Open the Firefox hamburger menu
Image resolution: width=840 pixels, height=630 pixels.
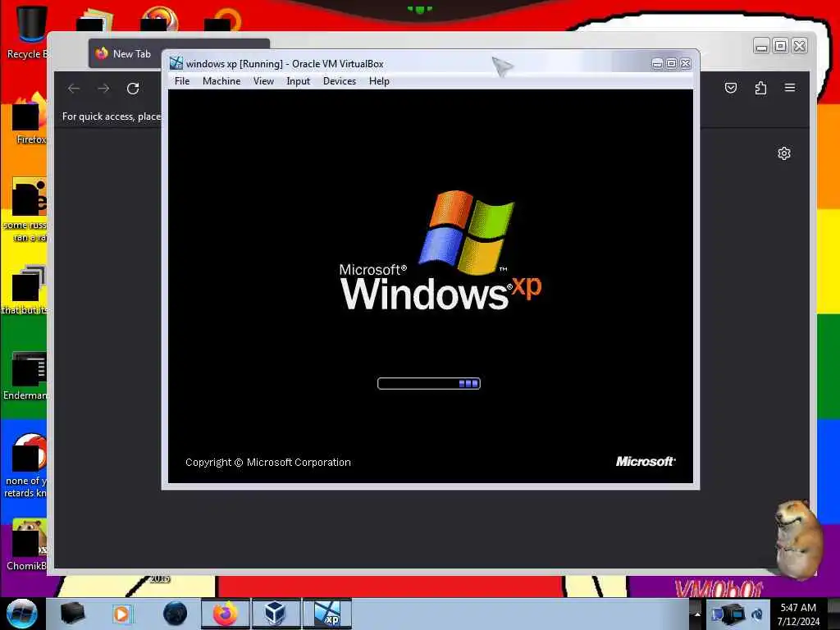click(790, 88)
